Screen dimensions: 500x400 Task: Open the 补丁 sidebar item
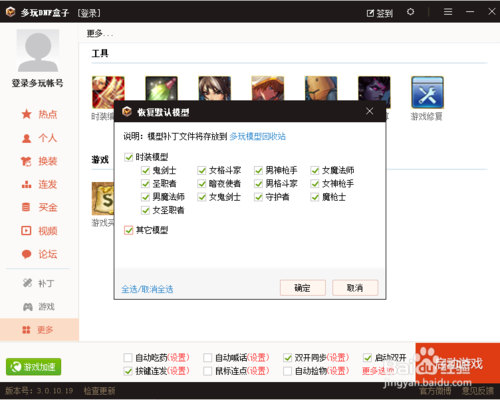39,283
